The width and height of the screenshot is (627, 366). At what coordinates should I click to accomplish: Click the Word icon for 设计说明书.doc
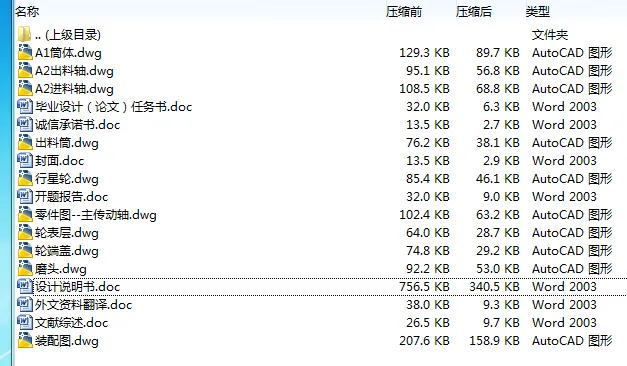[25, 286]
